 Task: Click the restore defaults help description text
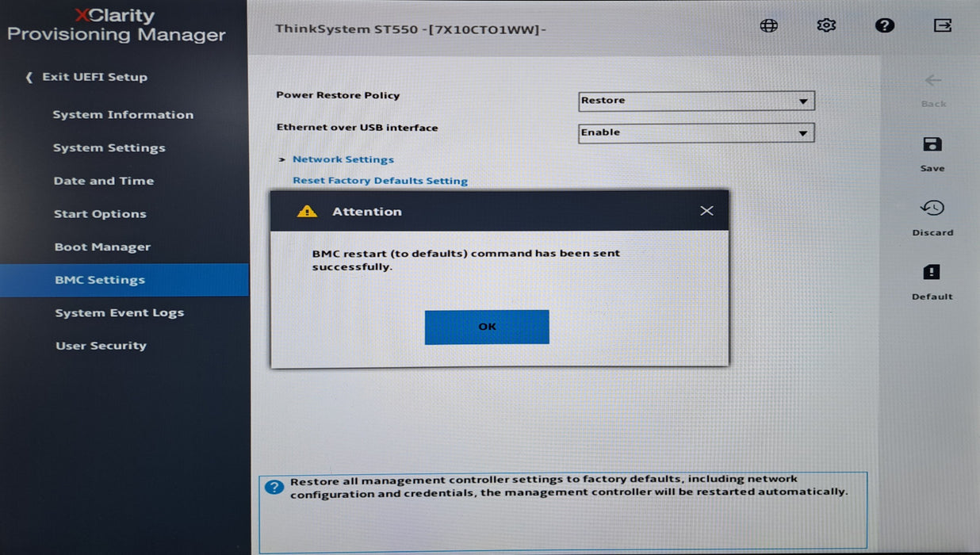pos(568,486)
